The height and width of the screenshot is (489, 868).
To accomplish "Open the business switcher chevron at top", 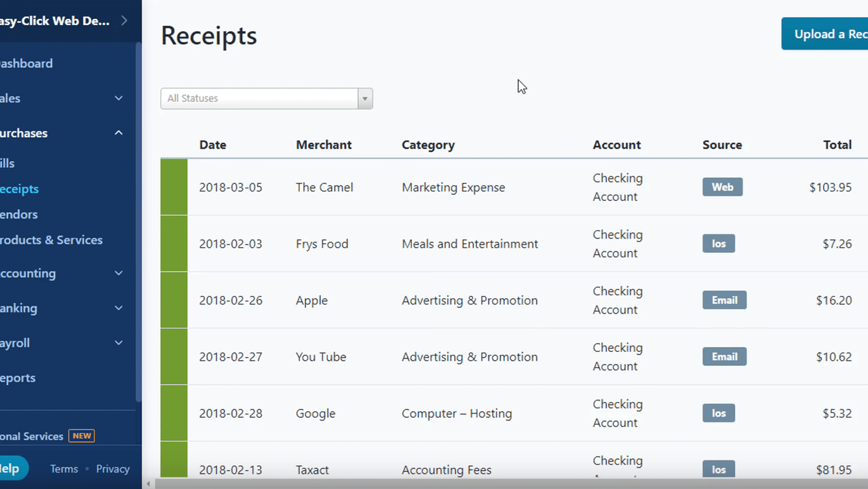I will pos(124,20).
